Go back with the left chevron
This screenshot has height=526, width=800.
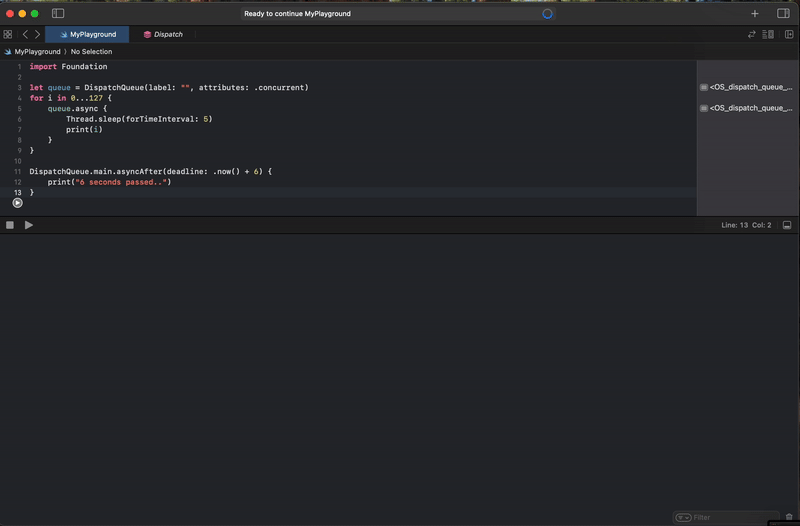pos(25,34)
